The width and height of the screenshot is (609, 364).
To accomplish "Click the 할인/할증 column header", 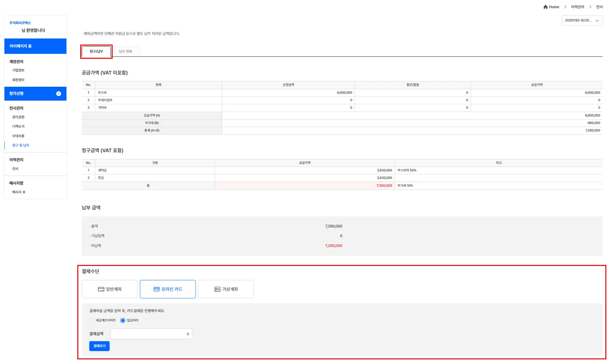I will click(x=413, y=85).
